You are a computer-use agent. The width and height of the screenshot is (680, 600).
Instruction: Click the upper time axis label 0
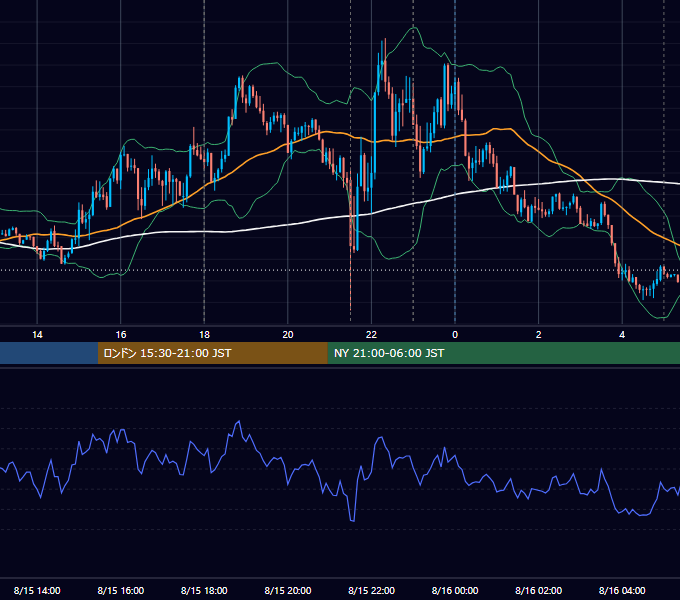point(455,335)
